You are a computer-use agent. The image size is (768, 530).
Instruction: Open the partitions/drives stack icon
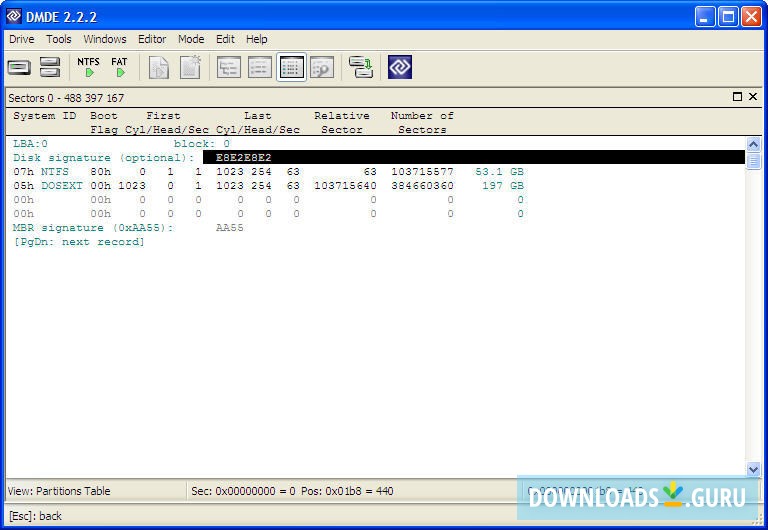point(50,67)
